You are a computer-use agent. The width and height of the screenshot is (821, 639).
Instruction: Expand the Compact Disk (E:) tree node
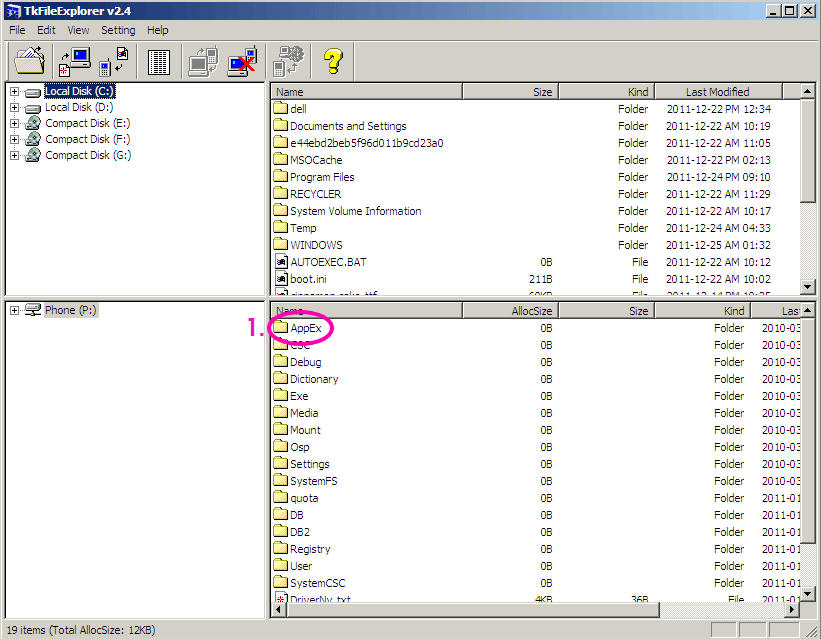(14, 124)
